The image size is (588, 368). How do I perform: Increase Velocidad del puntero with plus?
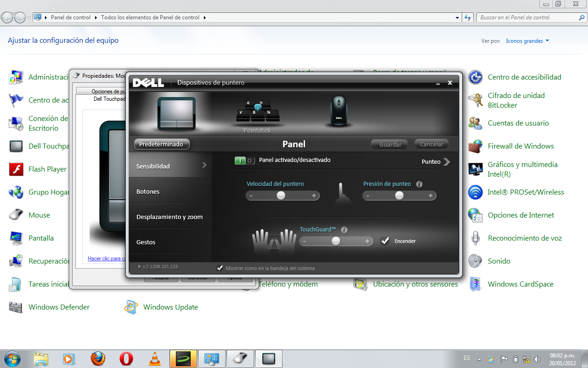click(x=314, y=195)
